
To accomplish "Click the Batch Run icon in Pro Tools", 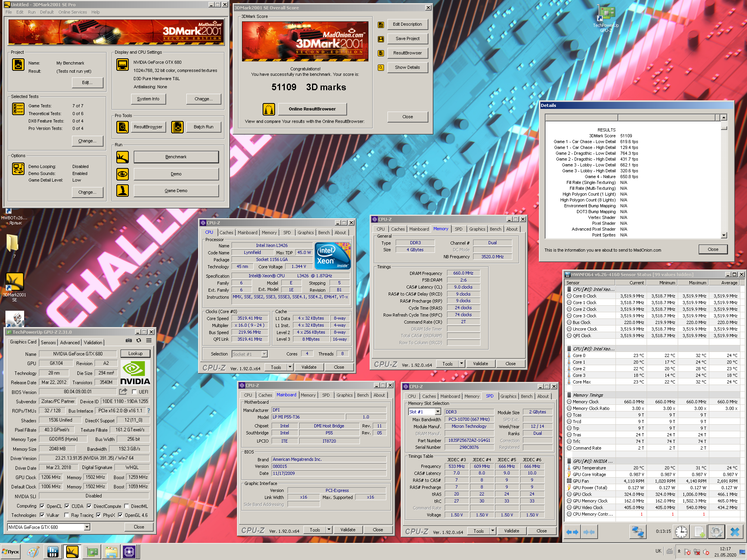I will [x=177, y=127].
